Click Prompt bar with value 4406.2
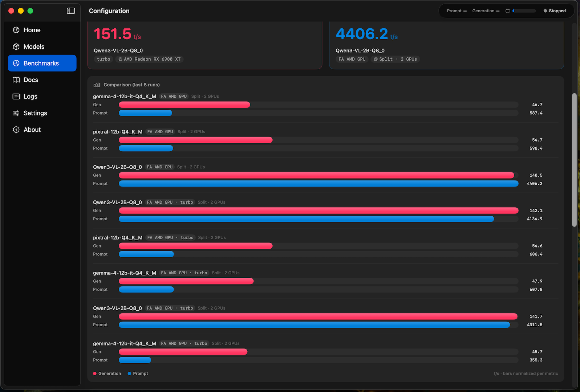Image resolution: width=580 pixels, height=392 pixels. point(319,184)
